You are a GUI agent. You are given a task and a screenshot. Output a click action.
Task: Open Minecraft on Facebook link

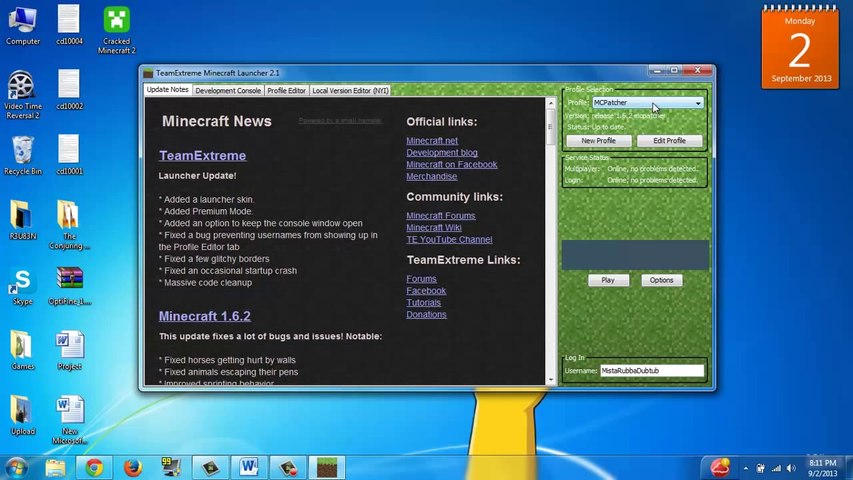pos(452,164)
